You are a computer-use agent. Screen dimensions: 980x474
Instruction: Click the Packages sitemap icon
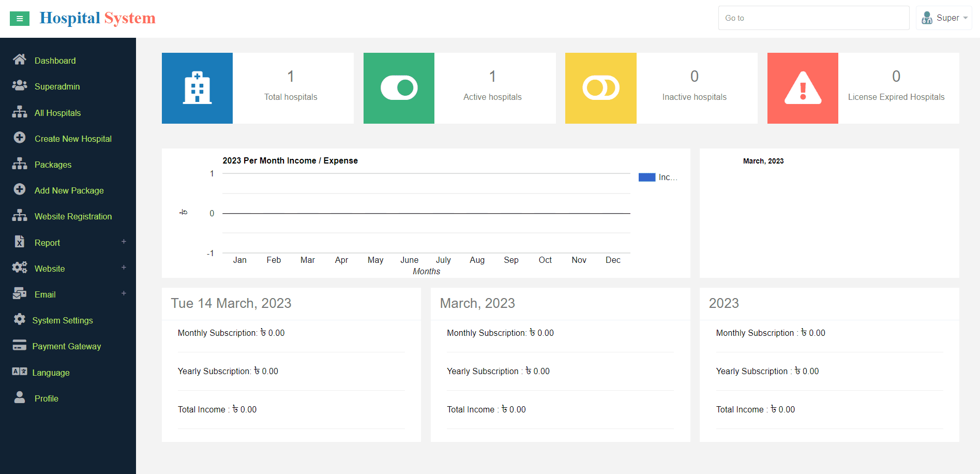pyautogui.click(x=20, y=164)
